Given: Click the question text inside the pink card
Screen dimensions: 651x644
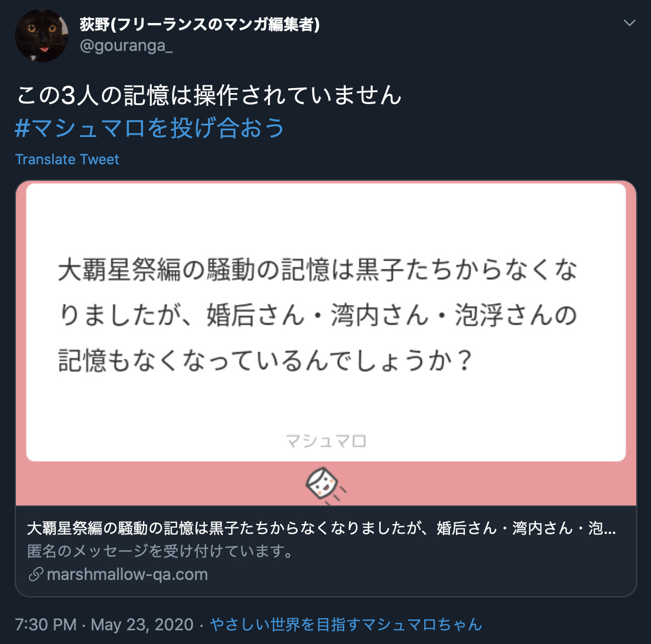Looking at the screenshot, I should (x=318, y=314).
